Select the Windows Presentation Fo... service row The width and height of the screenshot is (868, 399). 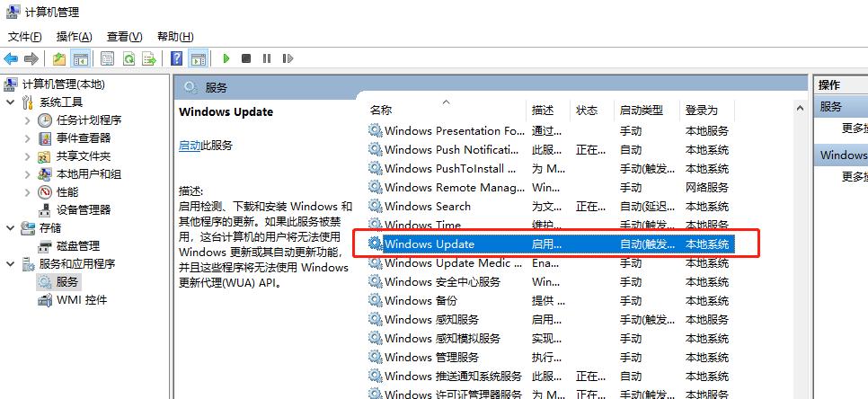click(552, 131)
